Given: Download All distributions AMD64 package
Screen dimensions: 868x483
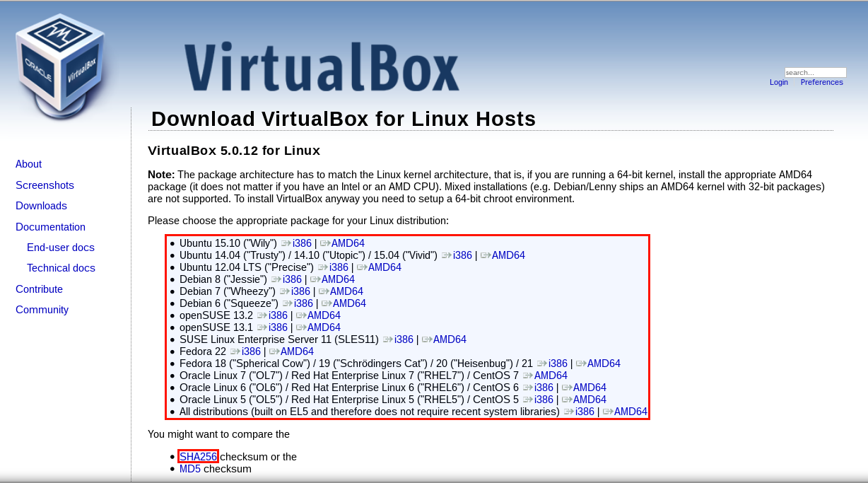Looking at the screenshot, I should [x=631, y=412].
